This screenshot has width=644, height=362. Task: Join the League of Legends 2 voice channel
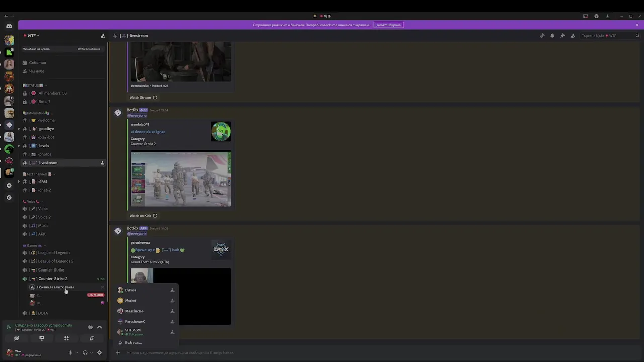click(63, 261)
